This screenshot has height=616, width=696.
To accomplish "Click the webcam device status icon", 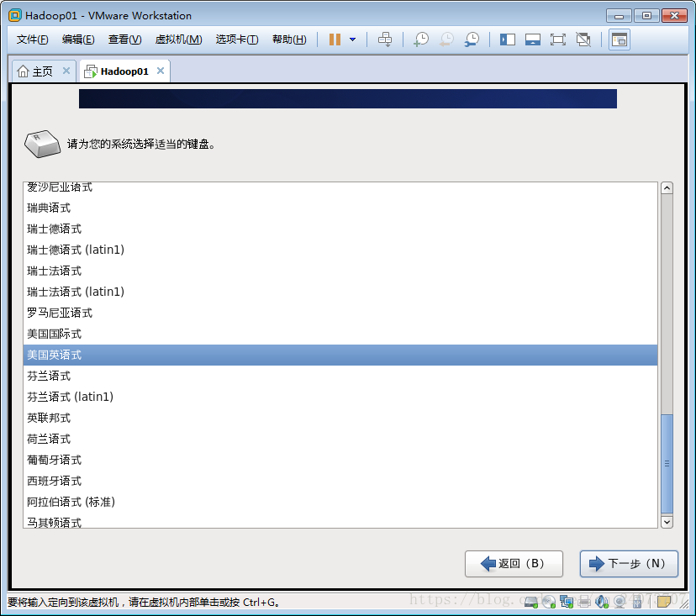I will [x=620, y=602].
